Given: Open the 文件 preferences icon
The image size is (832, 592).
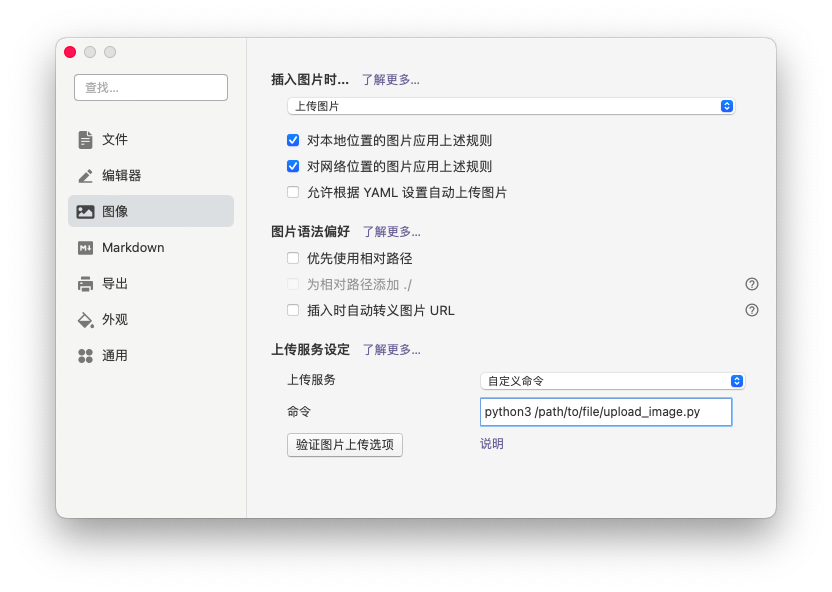Looking at the screenshot, I should click(x=85, y=140).
